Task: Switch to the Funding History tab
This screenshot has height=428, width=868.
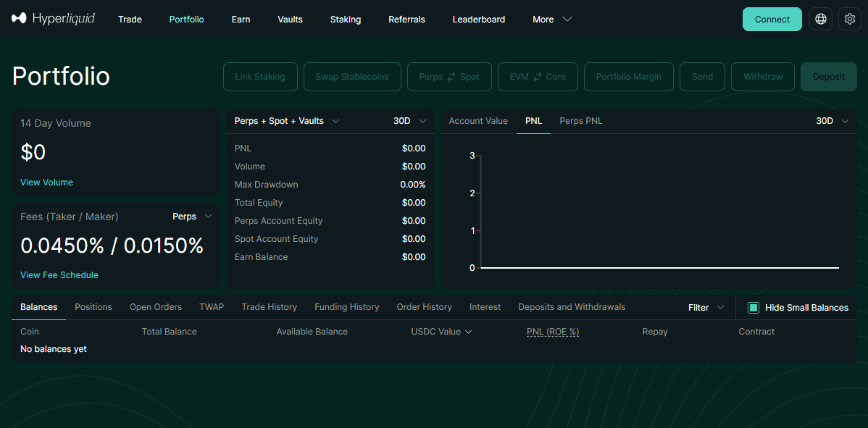Action: tap(346, 307)
